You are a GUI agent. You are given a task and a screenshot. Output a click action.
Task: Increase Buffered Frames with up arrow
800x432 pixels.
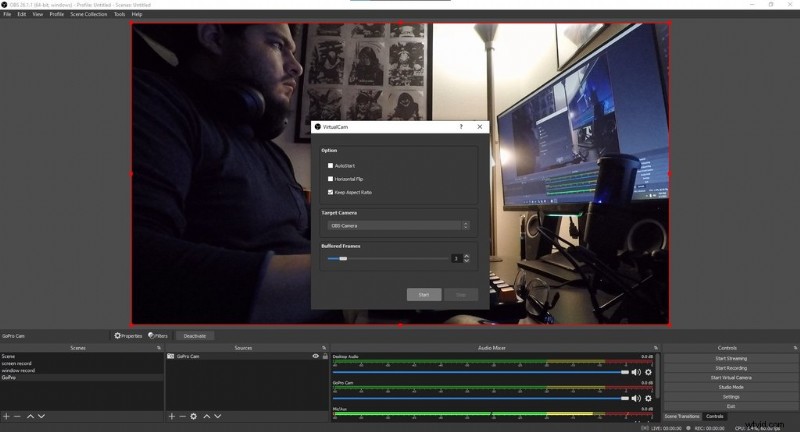(466, 256)
